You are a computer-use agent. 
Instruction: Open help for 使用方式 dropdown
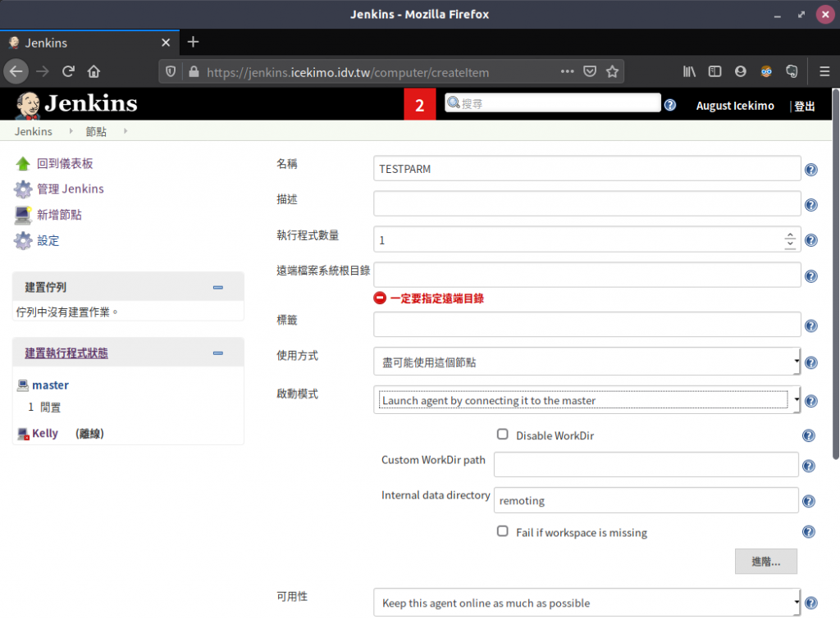[811, 363]
